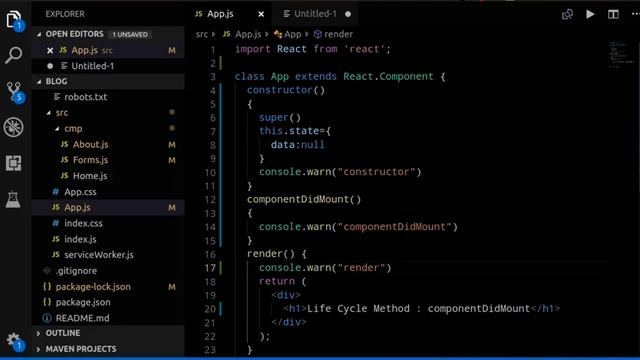Viewport: 640px width, 360px height.
Task: Open the Search view
Action: tap(13, 55)
